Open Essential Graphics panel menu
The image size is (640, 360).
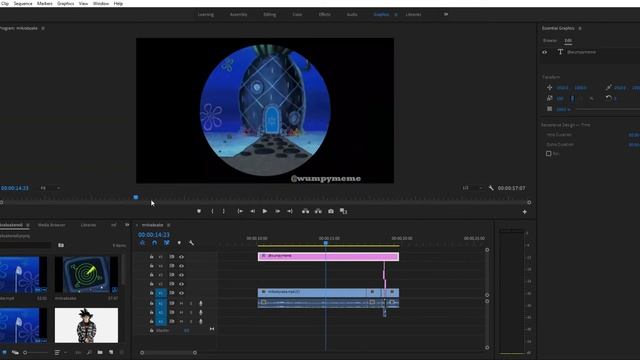click(x=580, y=28)
